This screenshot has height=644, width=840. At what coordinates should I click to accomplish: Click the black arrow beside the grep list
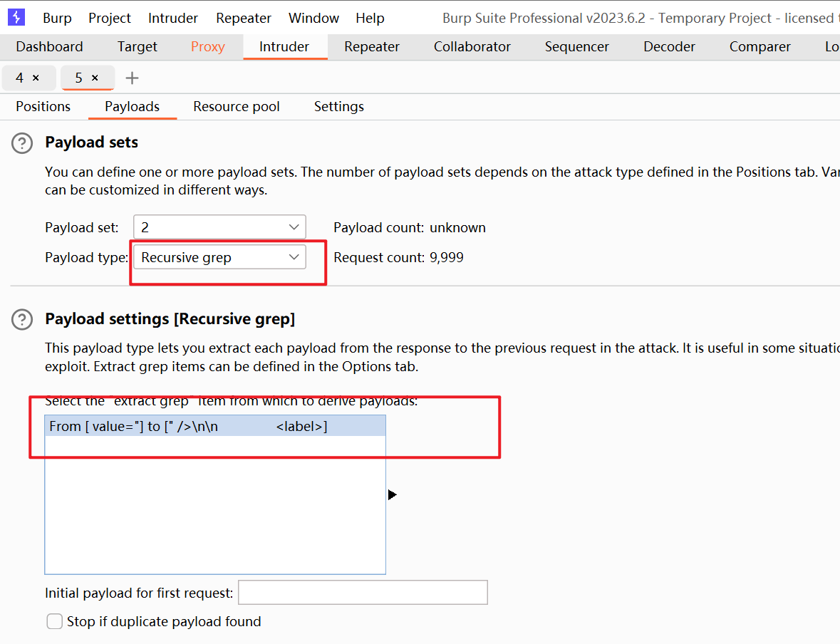click(392, 494)
